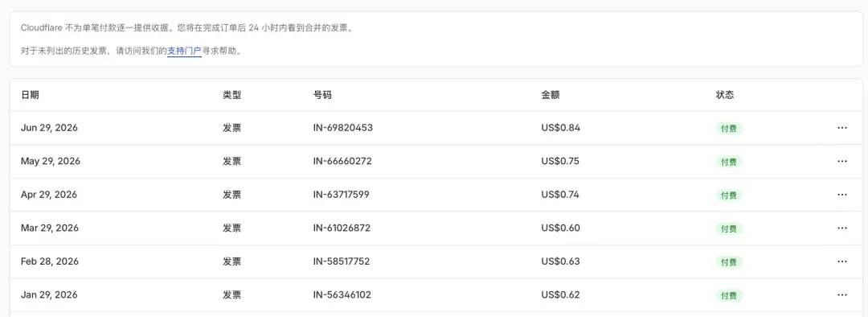The height and width of the screenshot is (317, 868).
Task: Select invoice number IN-69820453
Action: click(342, 128)
